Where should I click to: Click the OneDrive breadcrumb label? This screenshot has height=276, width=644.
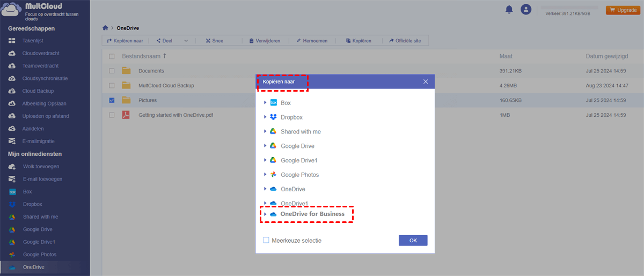coord(128,28)
